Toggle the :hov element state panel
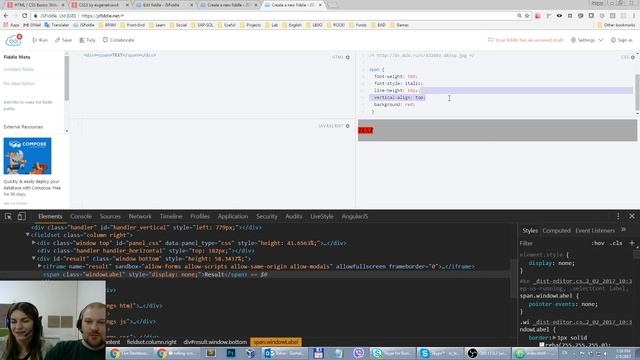The height and width of the screenshot is (360, 640). point(598,243)
